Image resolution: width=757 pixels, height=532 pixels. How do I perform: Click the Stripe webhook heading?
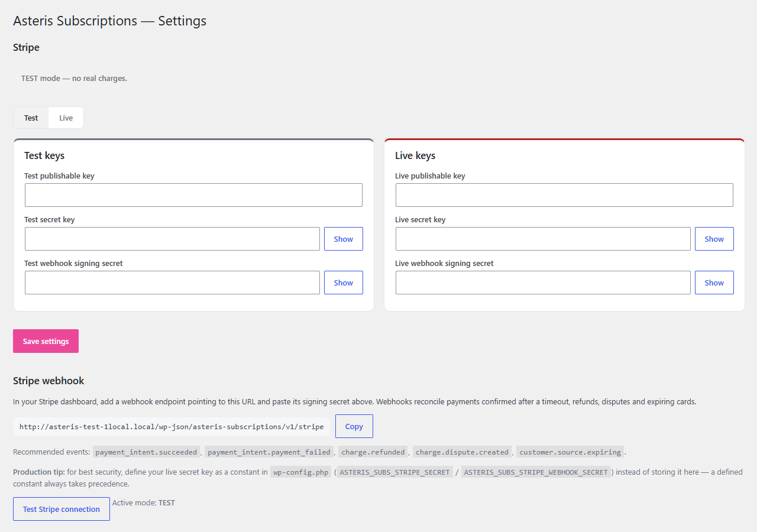[x=48, y=381]
